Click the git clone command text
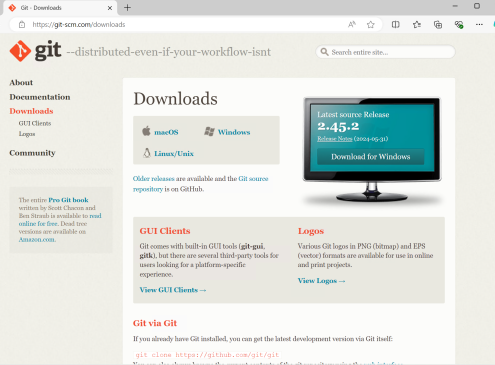 pos(207,355)
